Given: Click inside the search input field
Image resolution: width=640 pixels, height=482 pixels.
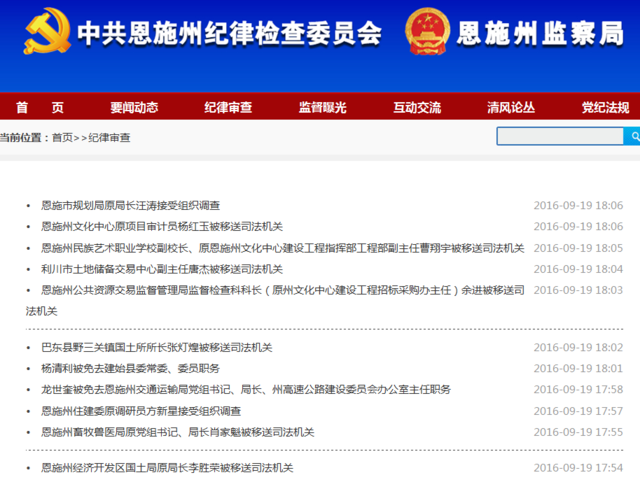Looking at the screenshot, I should (560, 136).
